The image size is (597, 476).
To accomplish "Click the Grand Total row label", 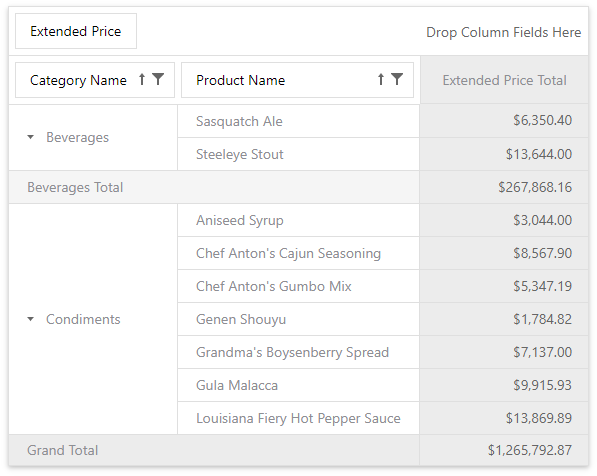I will tap(62, 450).
